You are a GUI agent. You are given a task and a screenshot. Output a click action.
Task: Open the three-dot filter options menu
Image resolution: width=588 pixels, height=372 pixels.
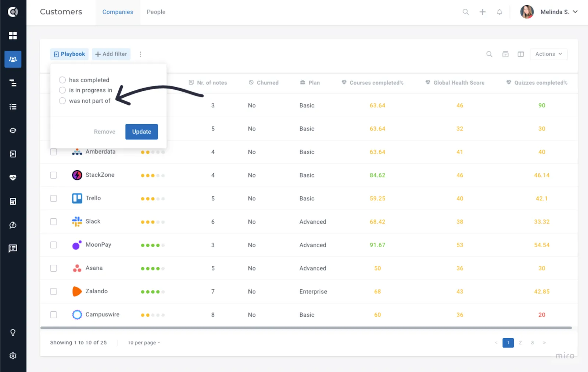point(140,54)
